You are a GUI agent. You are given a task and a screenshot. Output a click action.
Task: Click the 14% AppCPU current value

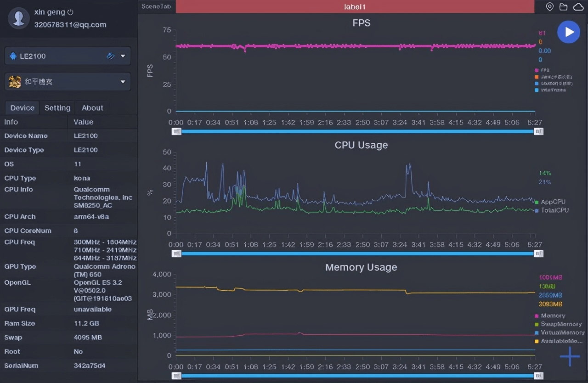coord(545,173)
